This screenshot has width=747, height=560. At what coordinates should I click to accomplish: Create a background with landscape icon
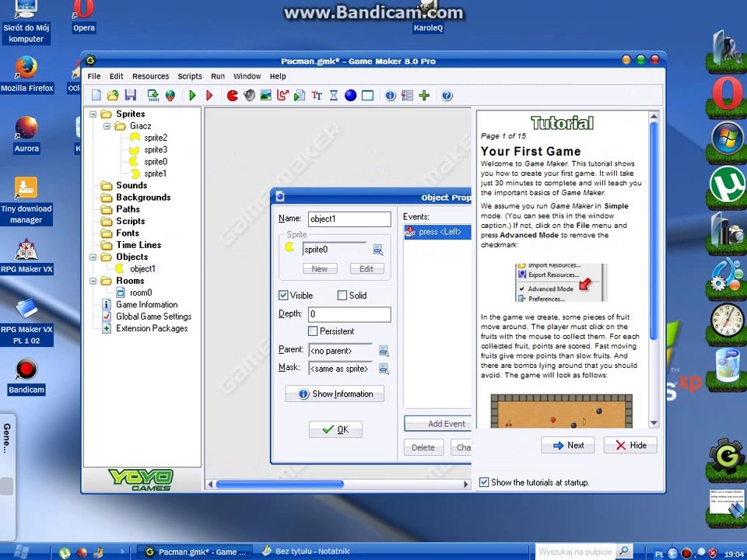click(x=266, y=95)
